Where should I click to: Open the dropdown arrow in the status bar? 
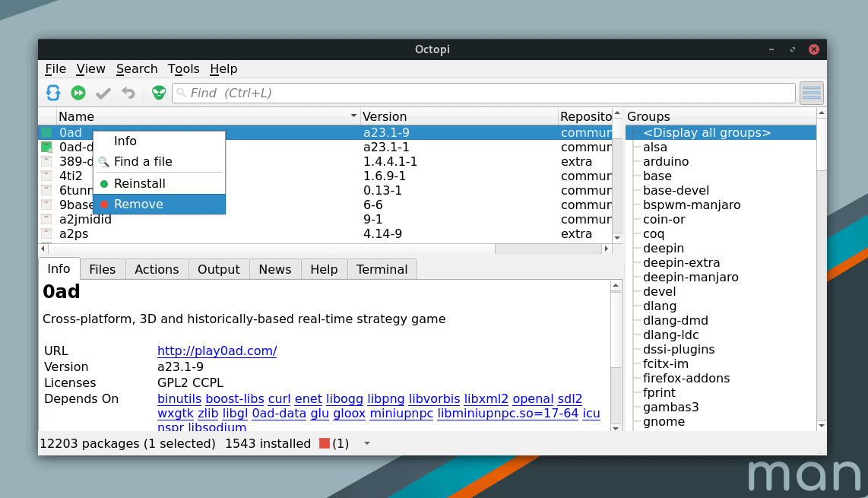[367, 443]
